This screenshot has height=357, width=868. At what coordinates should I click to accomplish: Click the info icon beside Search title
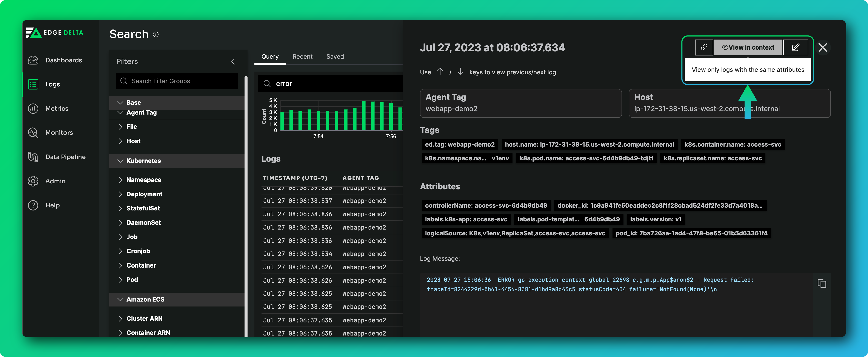click(x=156, y=34)
